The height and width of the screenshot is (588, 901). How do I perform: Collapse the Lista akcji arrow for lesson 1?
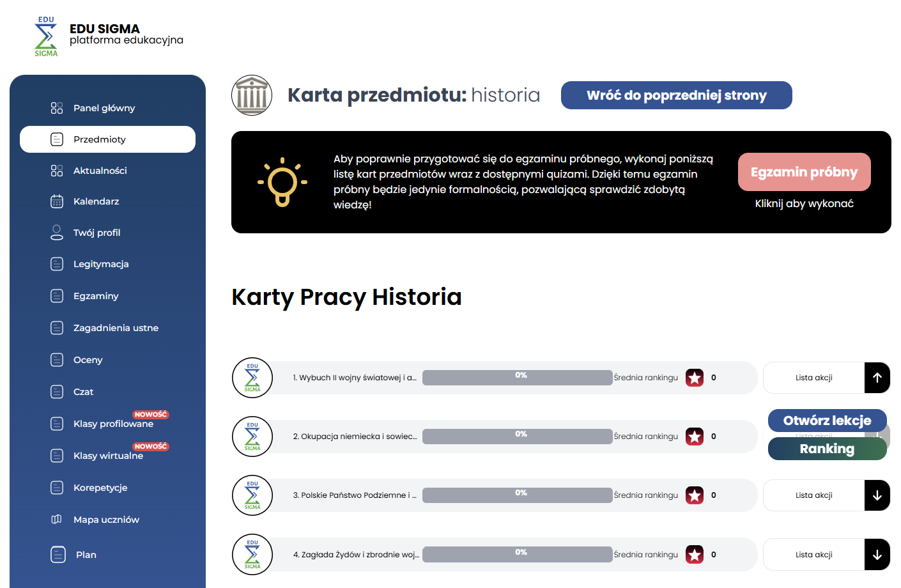click(877, 378)
